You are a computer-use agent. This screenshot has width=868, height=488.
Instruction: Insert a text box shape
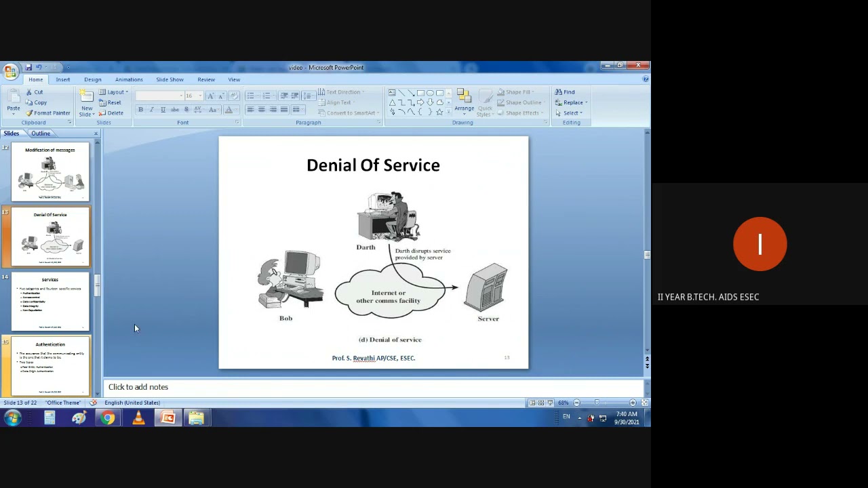point(392,93)
